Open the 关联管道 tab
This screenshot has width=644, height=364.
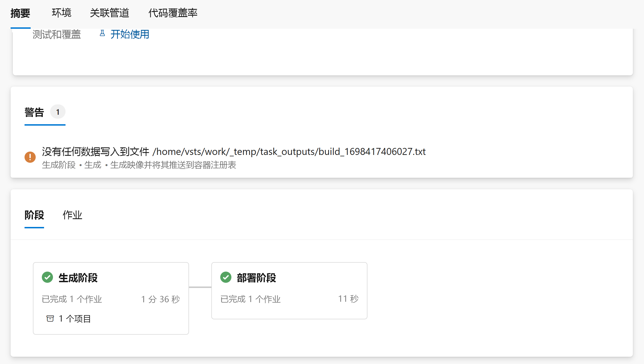tap(110, 13)
